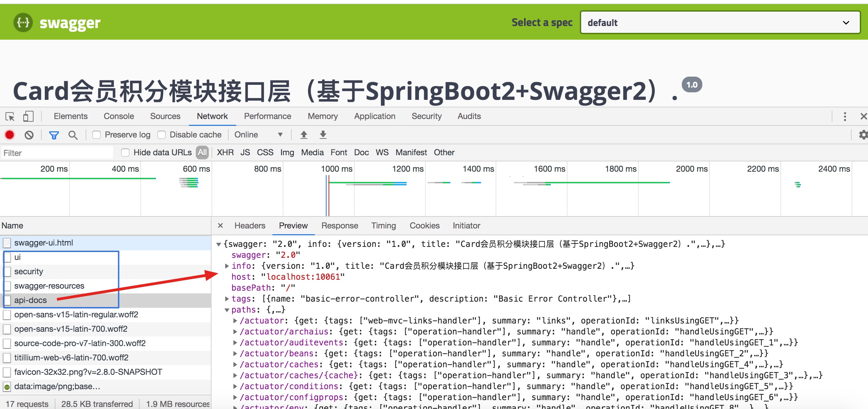
Task: Toggle device toolbar icon
Action: point(28,117)
